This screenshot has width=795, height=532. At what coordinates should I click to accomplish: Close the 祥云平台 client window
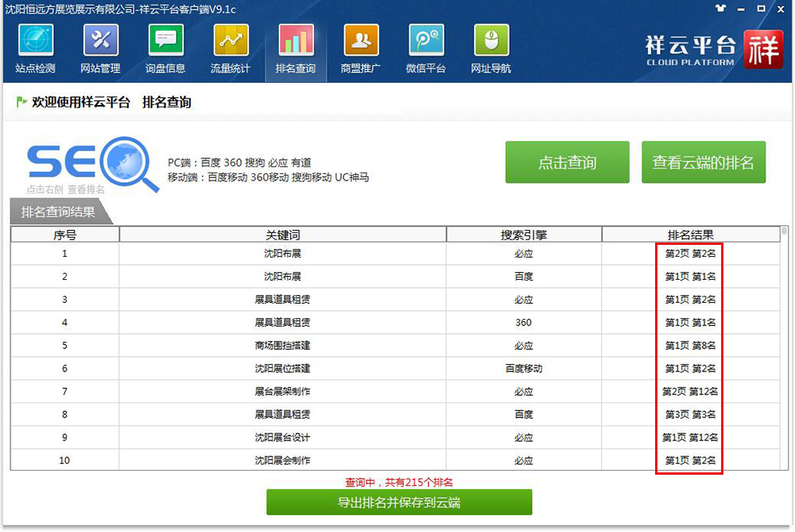click(x=781, y=9)
